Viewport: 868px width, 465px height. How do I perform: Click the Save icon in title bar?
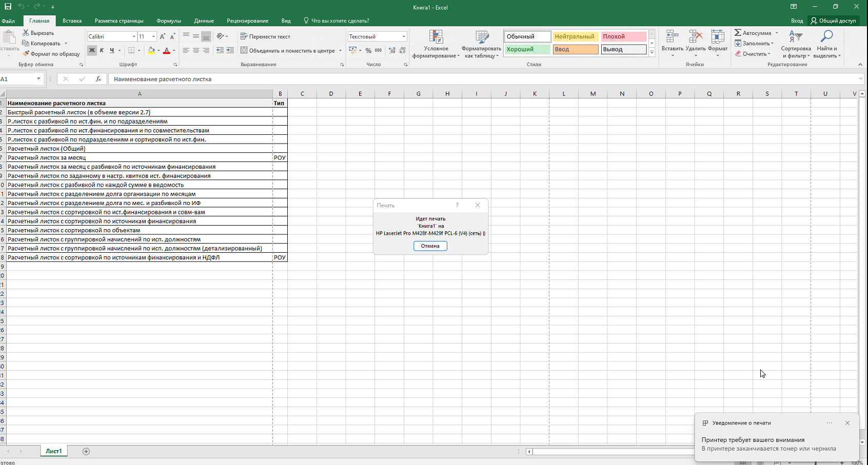coord(8,7)
